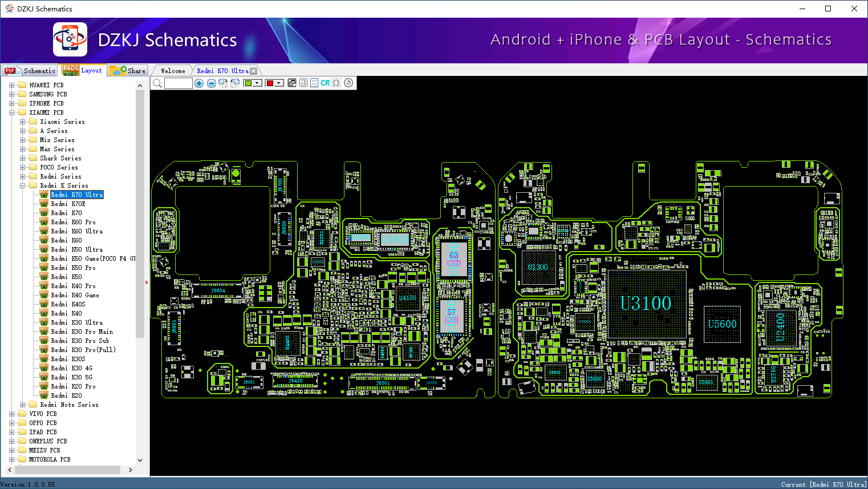Image resolution: width=868 pixels, height=489 pixels.
Task: Click the omega symbol icon
Action: pos(336,83)
